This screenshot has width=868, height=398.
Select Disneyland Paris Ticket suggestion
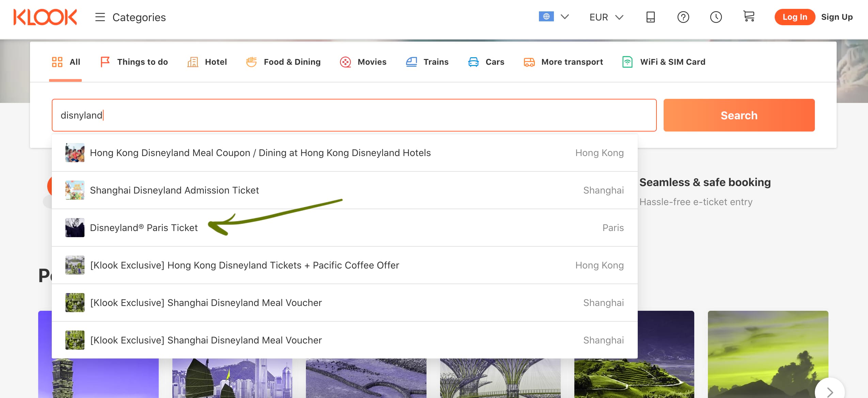point(345,228)
